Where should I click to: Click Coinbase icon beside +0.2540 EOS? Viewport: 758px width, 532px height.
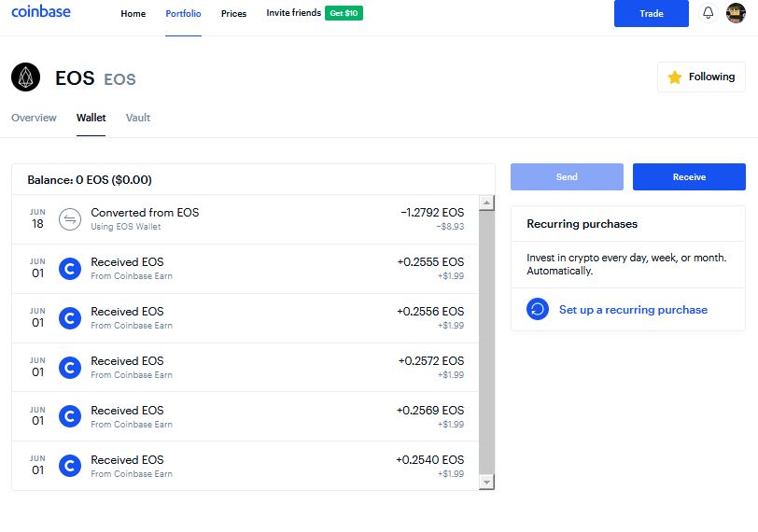coord(70,466)
